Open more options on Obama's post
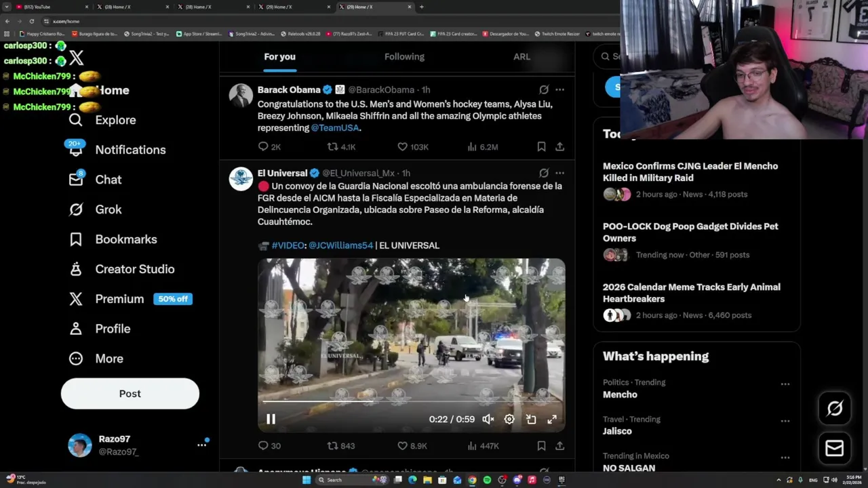The image size is (868, 488). click(559, 89)
